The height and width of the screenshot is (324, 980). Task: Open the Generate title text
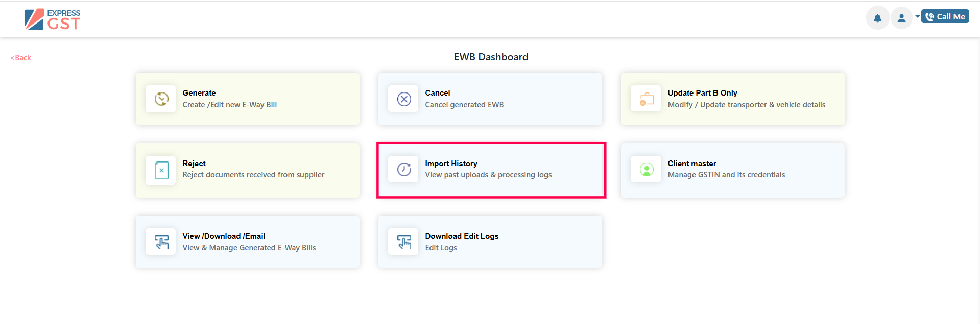pos(199,93)
